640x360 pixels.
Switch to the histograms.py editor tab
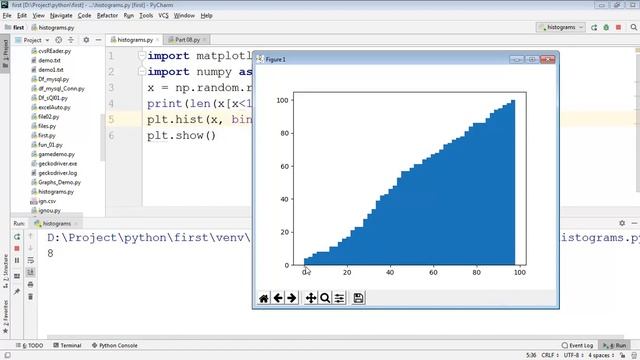[x=135, y=40]
